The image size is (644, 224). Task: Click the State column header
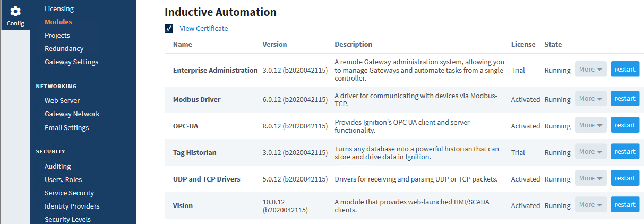(553, 44)
